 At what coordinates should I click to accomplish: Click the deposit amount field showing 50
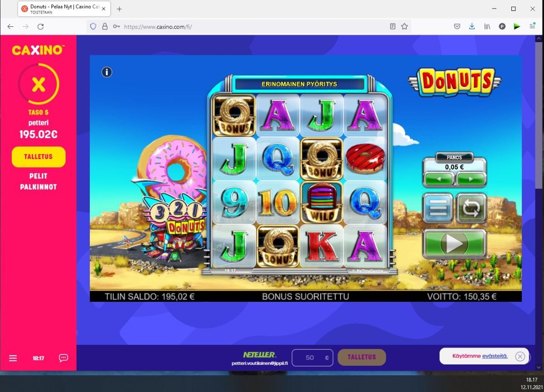(x=312, y=358)
